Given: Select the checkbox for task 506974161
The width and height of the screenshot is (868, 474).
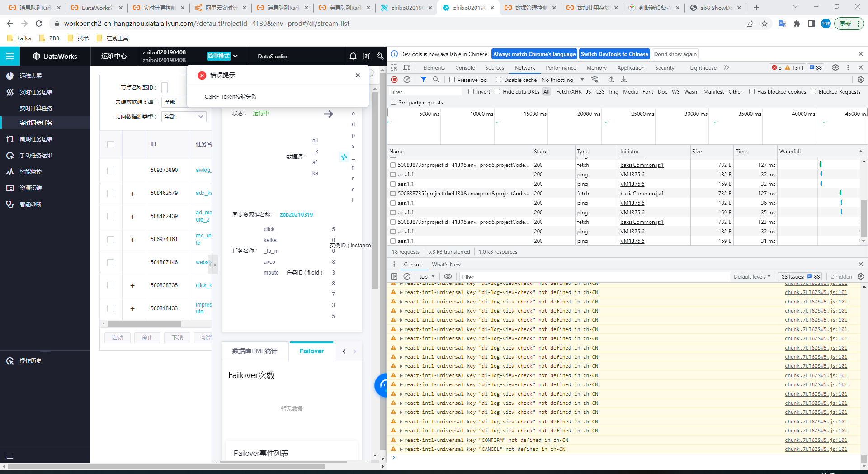Looking at the screenshot, I should [111, 240].
